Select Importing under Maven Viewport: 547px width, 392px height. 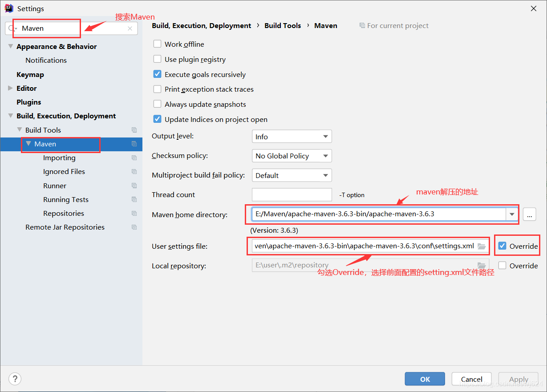pos(59,158)
